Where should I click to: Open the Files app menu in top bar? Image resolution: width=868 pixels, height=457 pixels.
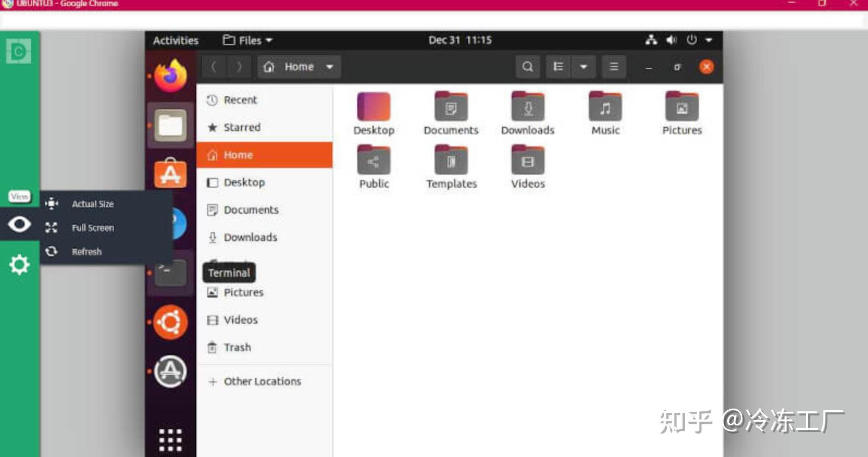coord(247,40)
